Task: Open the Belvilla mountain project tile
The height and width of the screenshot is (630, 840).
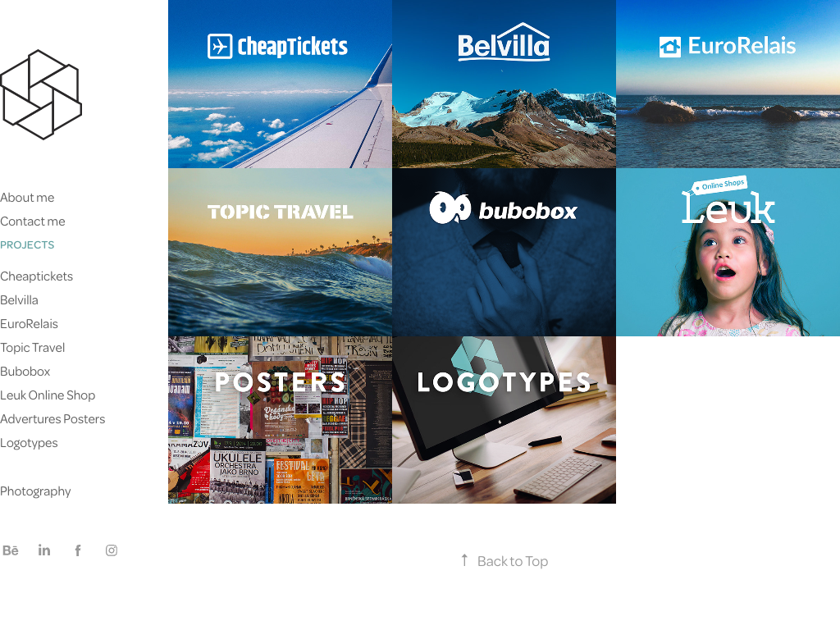Action: click(x=504, y=84)
